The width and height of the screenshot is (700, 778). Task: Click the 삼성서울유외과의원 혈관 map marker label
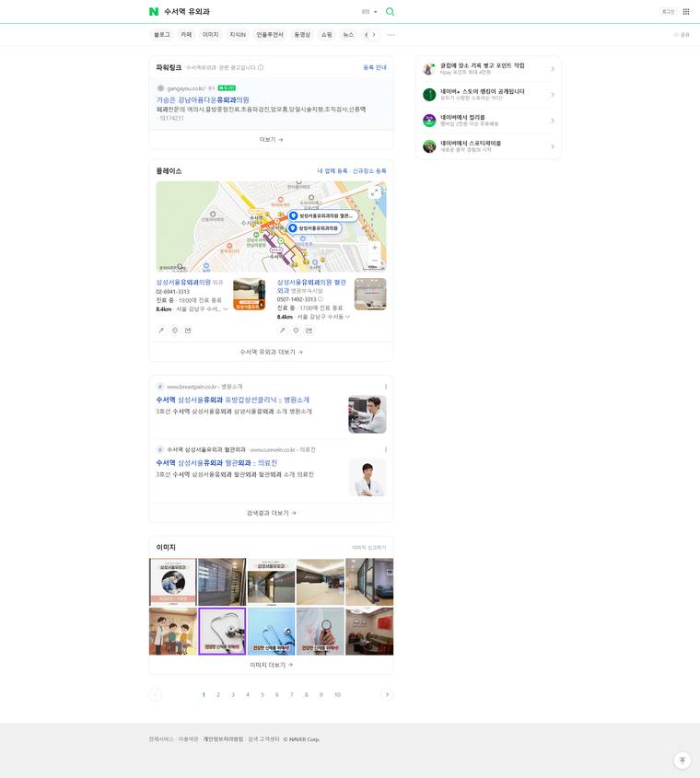(x=322, y=215)
